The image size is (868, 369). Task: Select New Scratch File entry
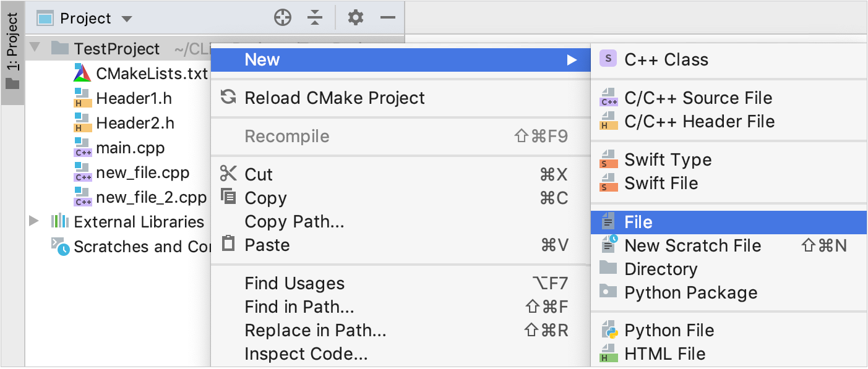693,245
